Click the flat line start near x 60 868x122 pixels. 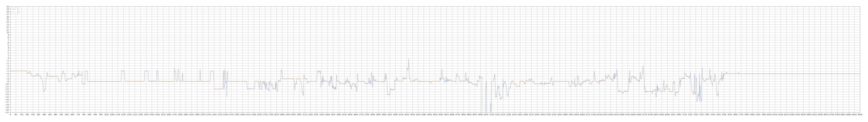(x=16, y=71)
